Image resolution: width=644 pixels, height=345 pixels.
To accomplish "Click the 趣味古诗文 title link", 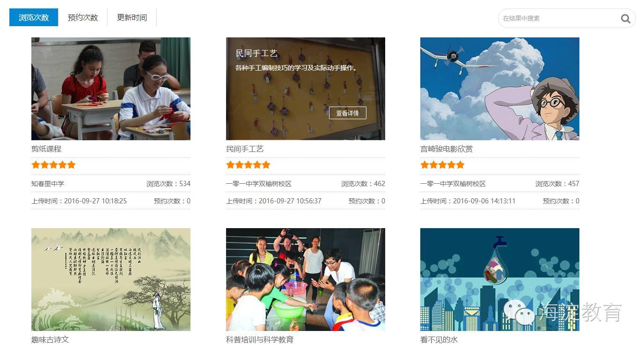I will pyautogui.click(x=50, y=339).
